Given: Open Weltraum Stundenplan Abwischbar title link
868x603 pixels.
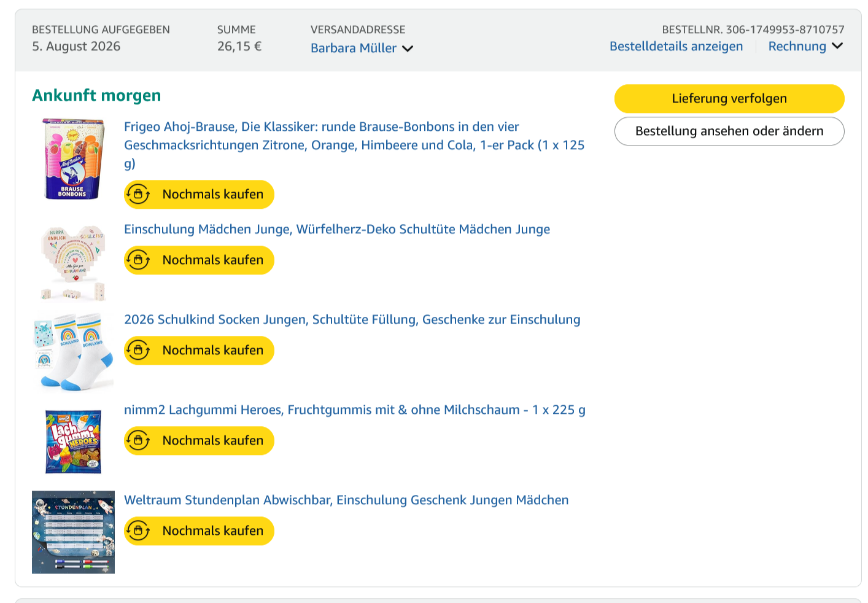Looking at the screenshot, I should point(346,500).
